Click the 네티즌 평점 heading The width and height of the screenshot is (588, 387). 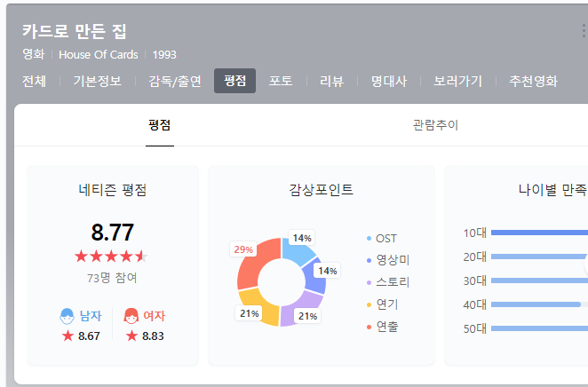113,190
